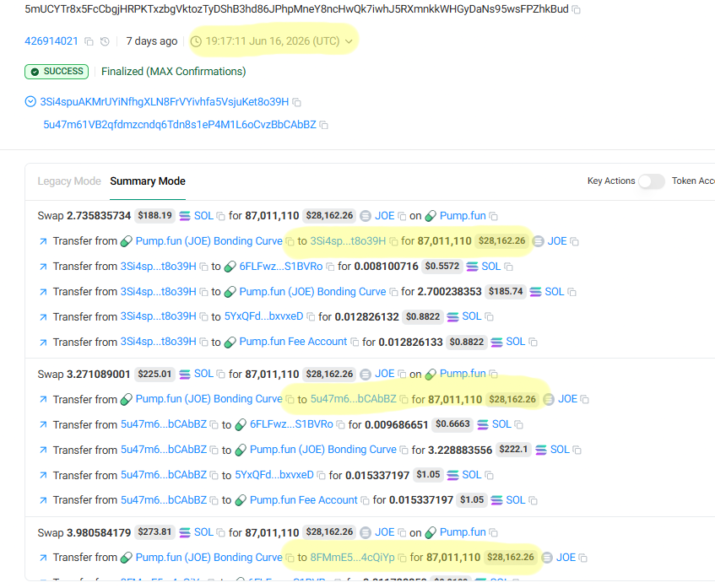
Task: Click the $222.1 value badge
Action: click(513, 450)
